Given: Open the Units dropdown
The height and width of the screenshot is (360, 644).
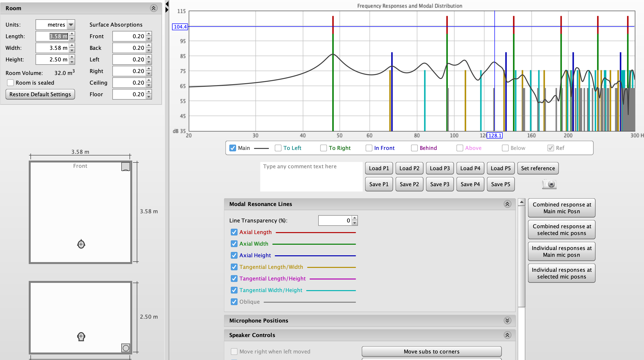Looking at the screenshot, I should click(x=71, y=25).
